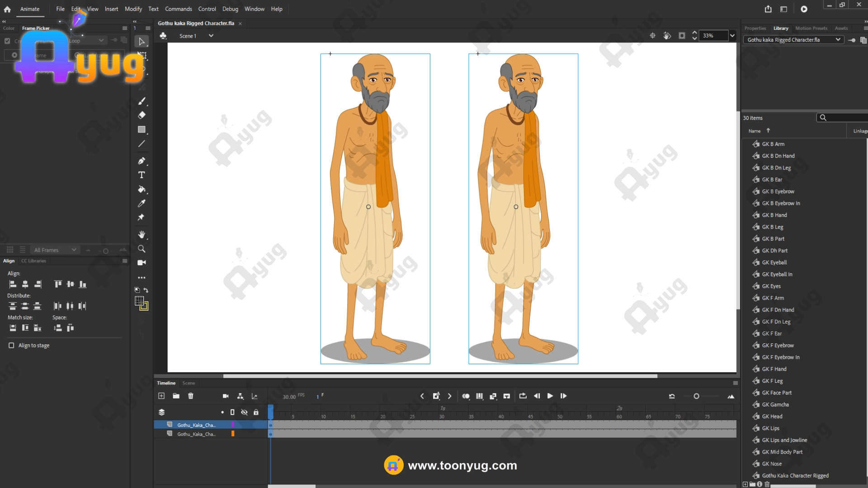Select the Text tool
Image resolution: width=868 pixels, height=488 pixels.
click(x=142, y=175)
